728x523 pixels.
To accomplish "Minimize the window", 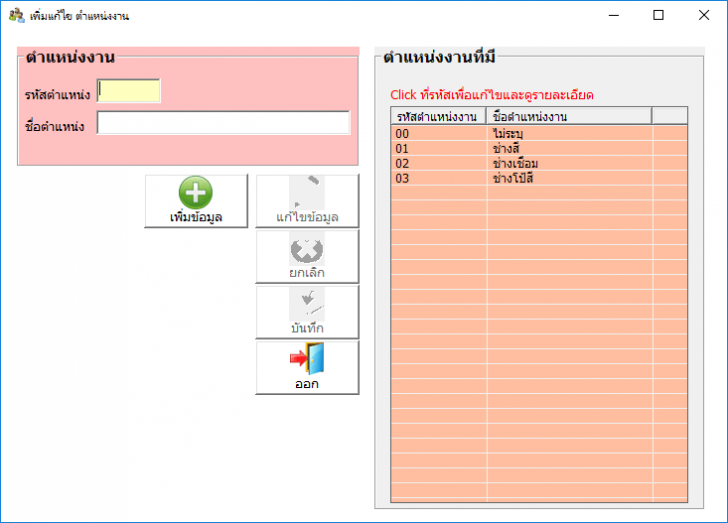I will (614, 15).
